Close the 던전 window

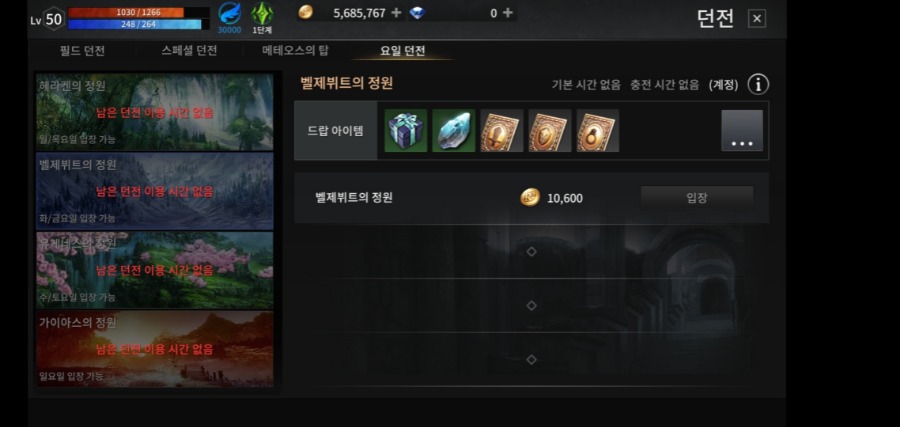click(757, 18)
